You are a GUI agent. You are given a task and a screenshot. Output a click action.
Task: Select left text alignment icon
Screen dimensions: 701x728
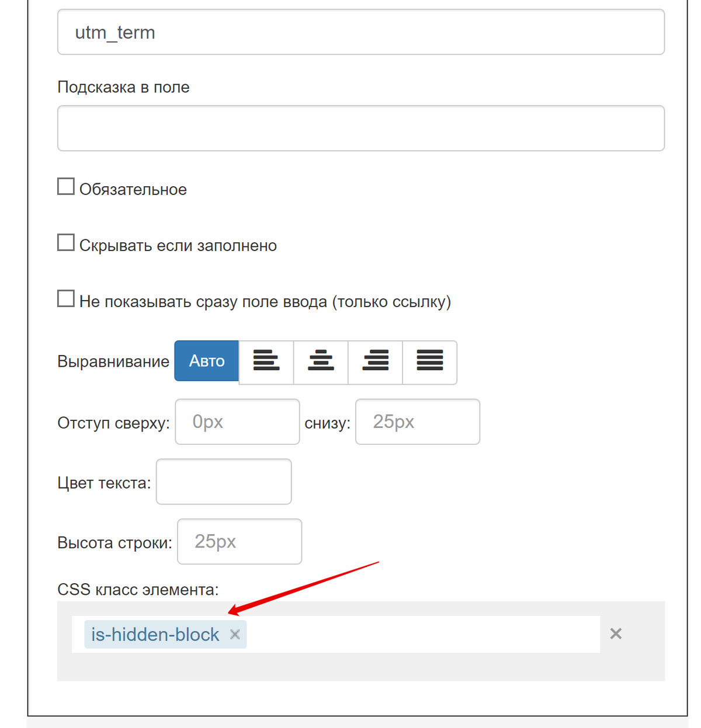[x=266, y=362]
